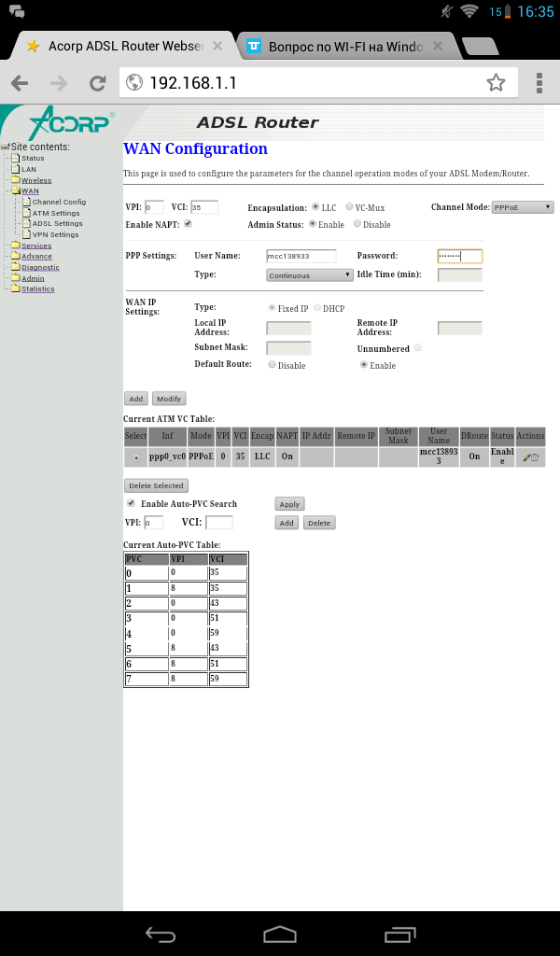Viewport: 560px width, 956px height.
Task: Open ATM Settings menu item
Action: (x=56, y=213)
